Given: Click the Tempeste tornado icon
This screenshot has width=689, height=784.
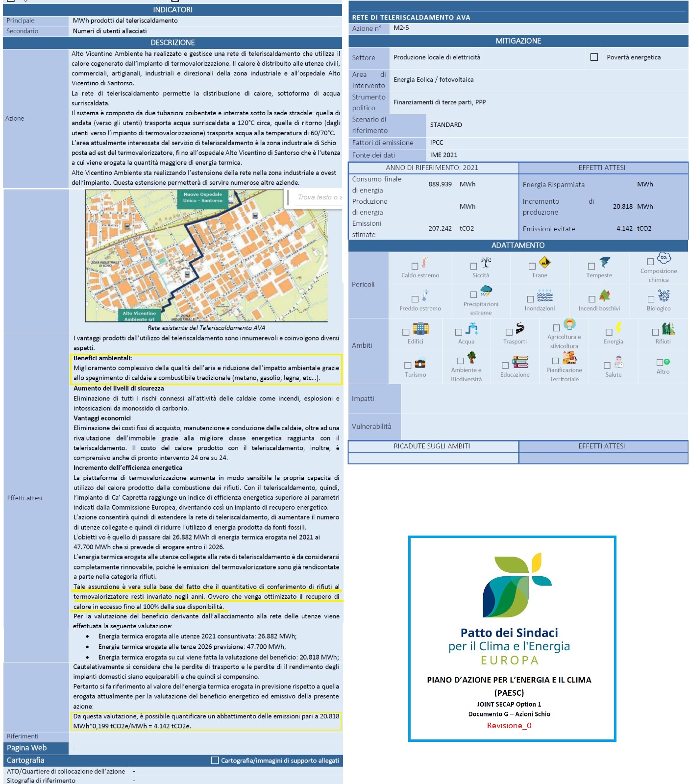Looking at the screenshot, I should (x=605, y=262).
